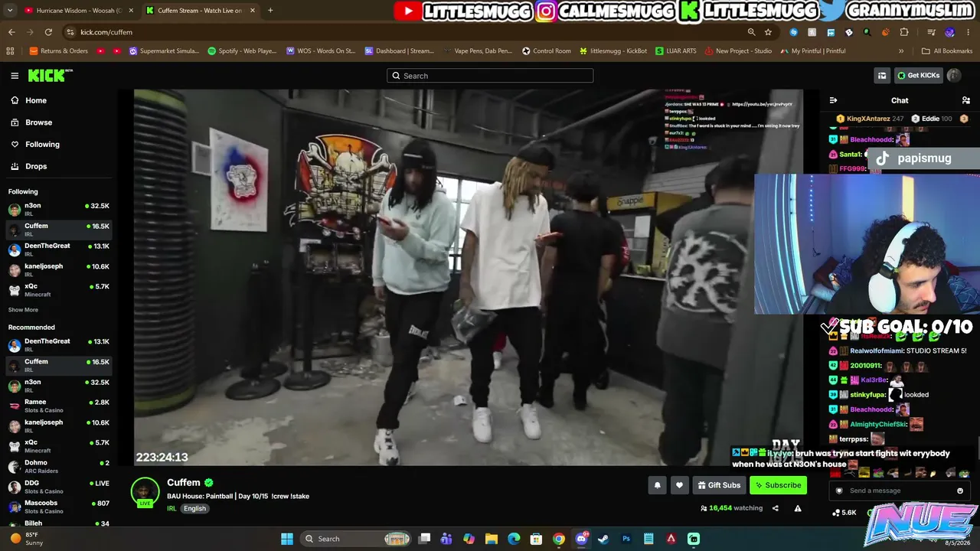Click in the Send a message box
The height and width of the screenshot is (551, 980).
tap(900, 491)
